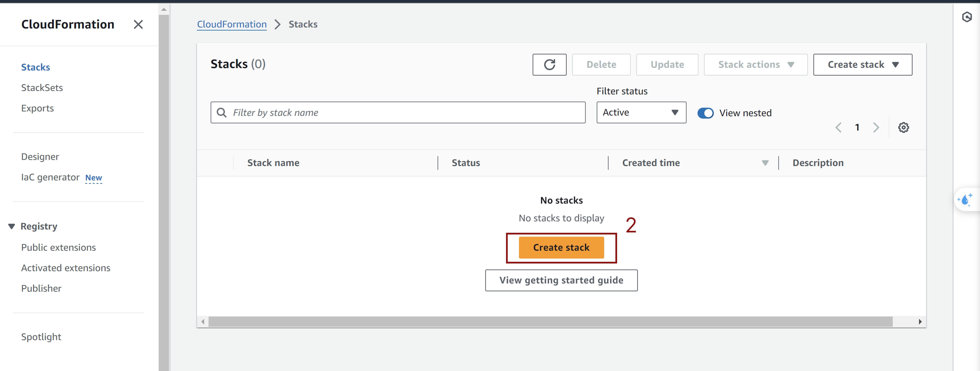The height and width of the screenshot is (371, 980).
Task: Open Exports in the sidebar
Action: 37,108
